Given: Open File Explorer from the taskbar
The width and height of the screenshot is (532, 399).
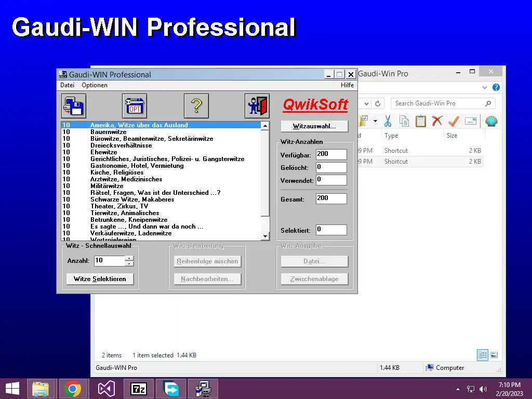Looking at the screenshot, I should [x=41, y=389].
